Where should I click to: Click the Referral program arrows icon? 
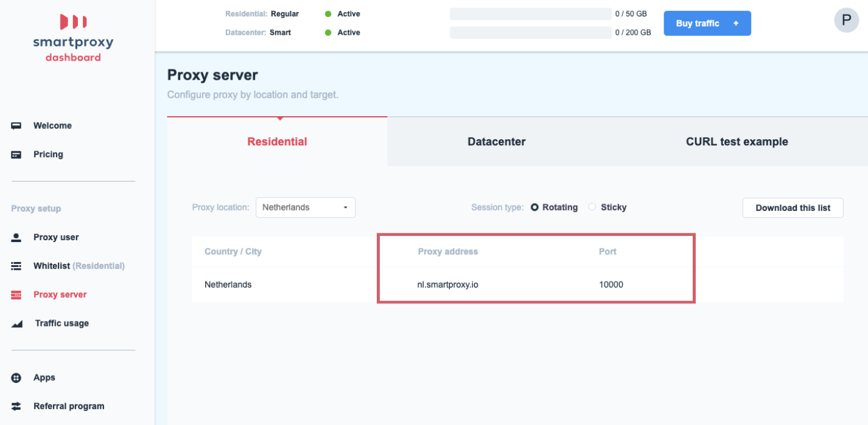(16, 406)
